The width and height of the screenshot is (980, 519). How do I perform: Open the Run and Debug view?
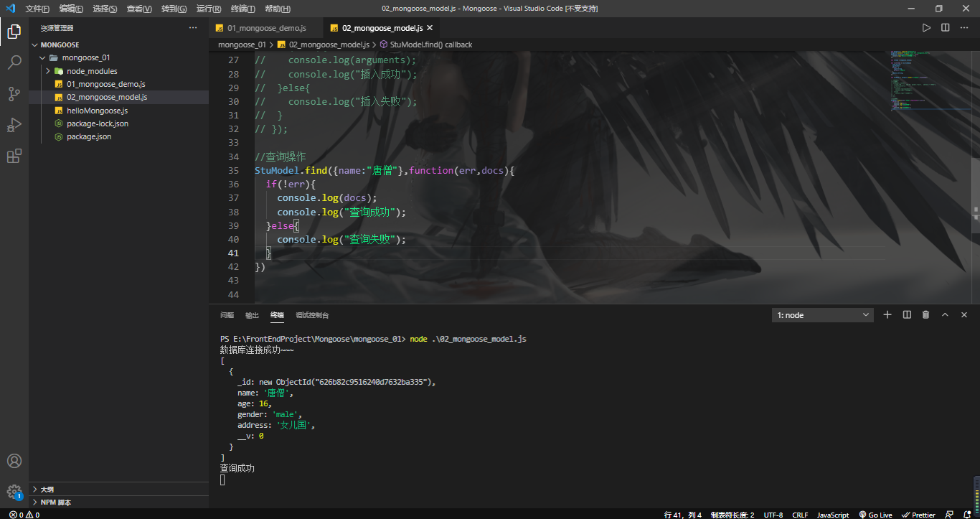(x=14, y=125)
